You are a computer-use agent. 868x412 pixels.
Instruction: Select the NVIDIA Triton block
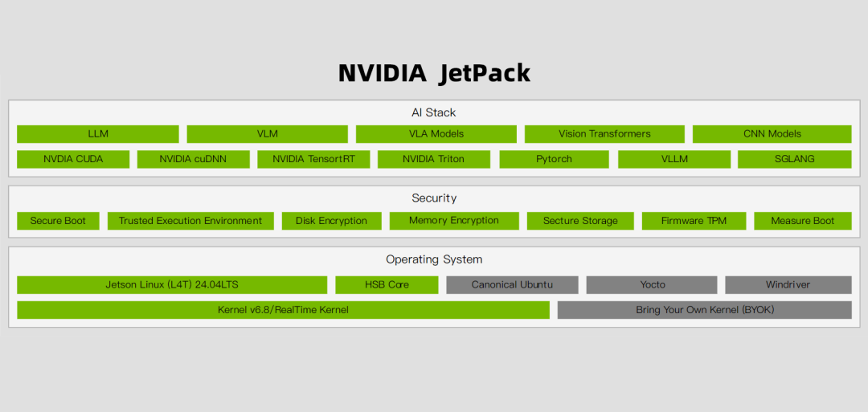(x=433, y=159)
